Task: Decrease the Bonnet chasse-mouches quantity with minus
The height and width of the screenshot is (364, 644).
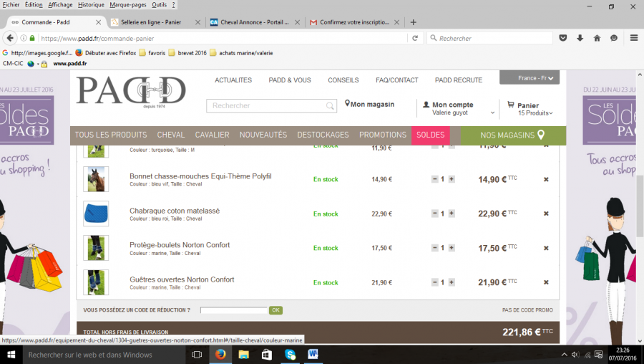Action: 434,179
